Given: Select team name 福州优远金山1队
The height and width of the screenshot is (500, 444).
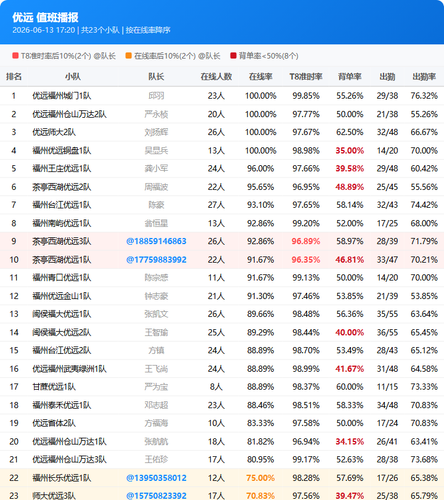Looking at the screenshot, I should (62, 296).
